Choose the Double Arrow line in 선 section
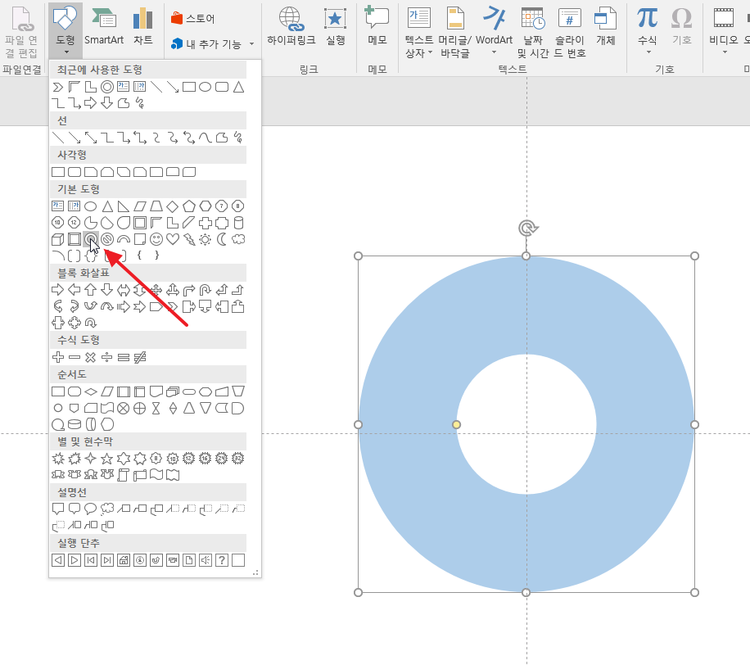The image size is (750, 665). 90,138
